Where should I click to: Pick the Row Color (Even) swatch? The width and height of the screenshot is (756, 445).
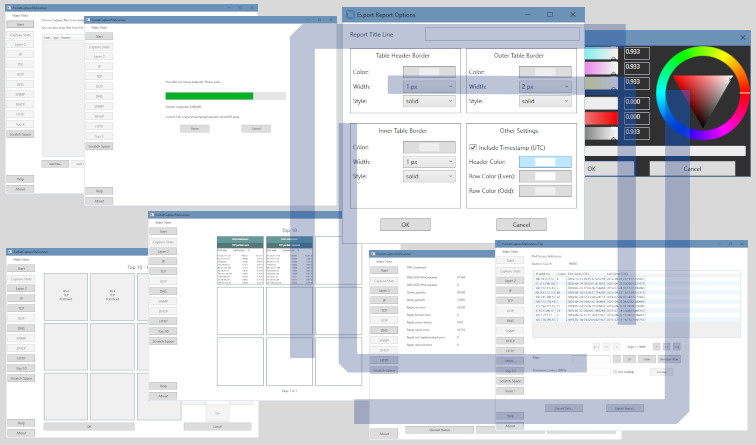pyautogui.click(x=545, y=176)
